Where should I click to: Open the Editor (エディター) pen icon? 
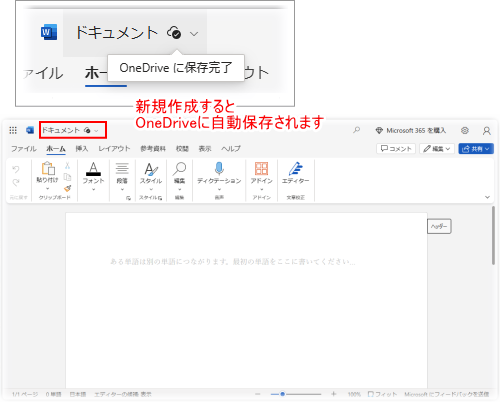pyautogui.click(x=295, y=169)
